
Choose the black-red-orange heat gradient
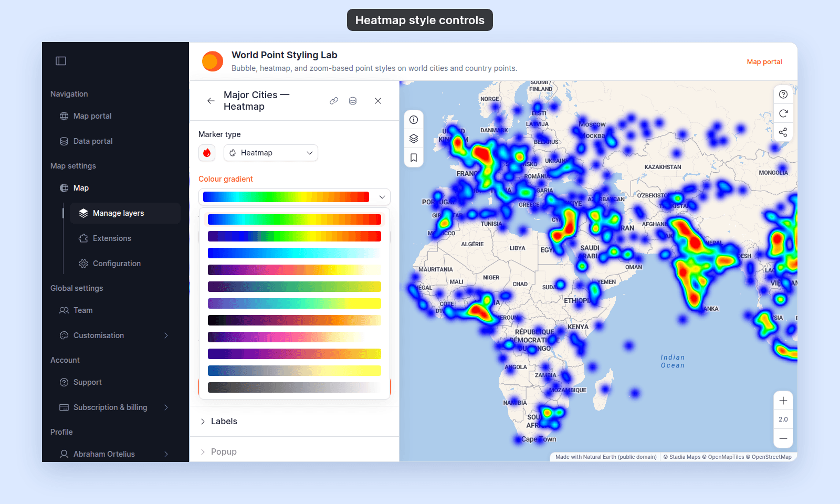(295, 320)
